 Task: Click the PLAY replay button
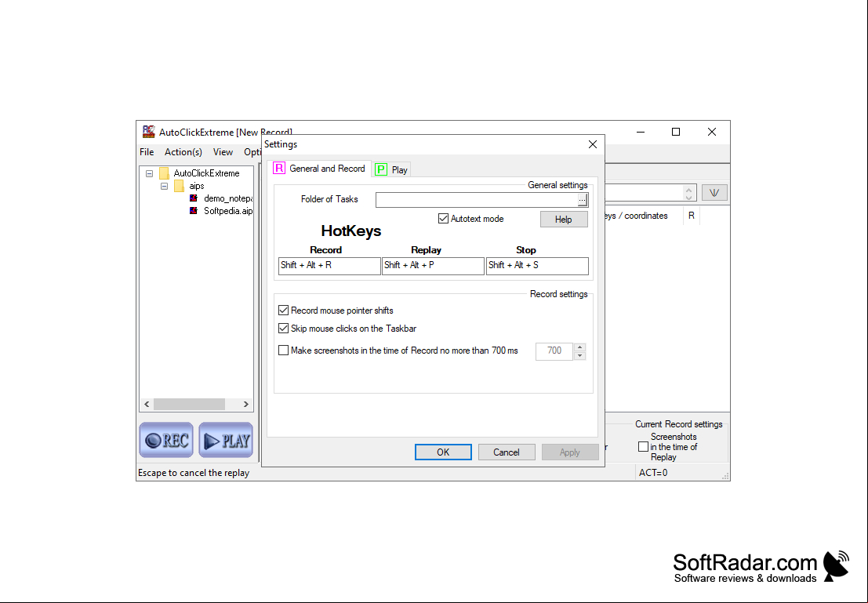[226, 440]
